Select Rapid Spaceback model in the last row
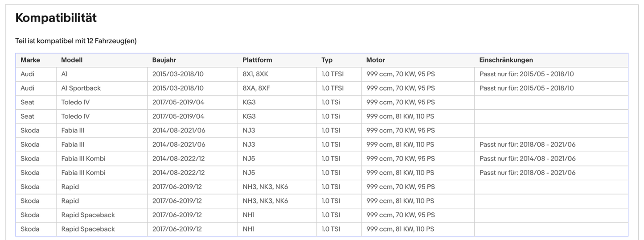Image resolution: width=644 pixels, height=240 pixels. (x=88, y=229)
